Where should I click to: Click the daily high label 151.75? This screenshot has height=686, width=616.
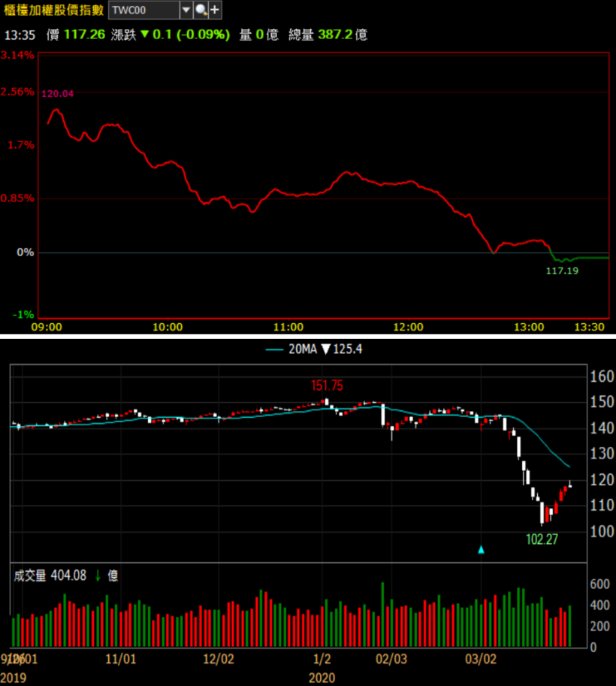click(327, 386)
